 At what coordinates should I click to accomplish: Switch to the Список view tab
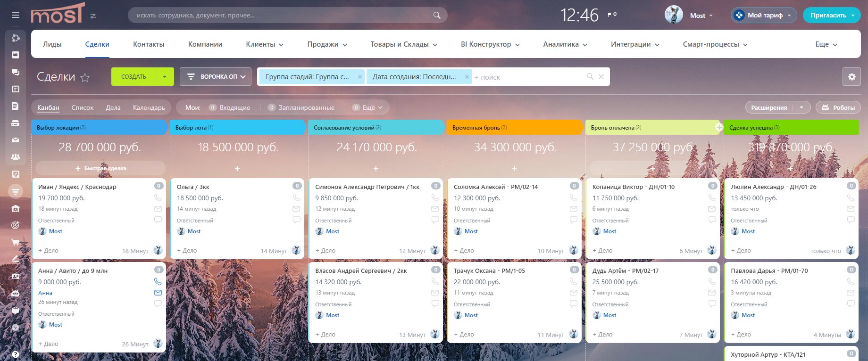pyautogui.click(x=83, y=107)
